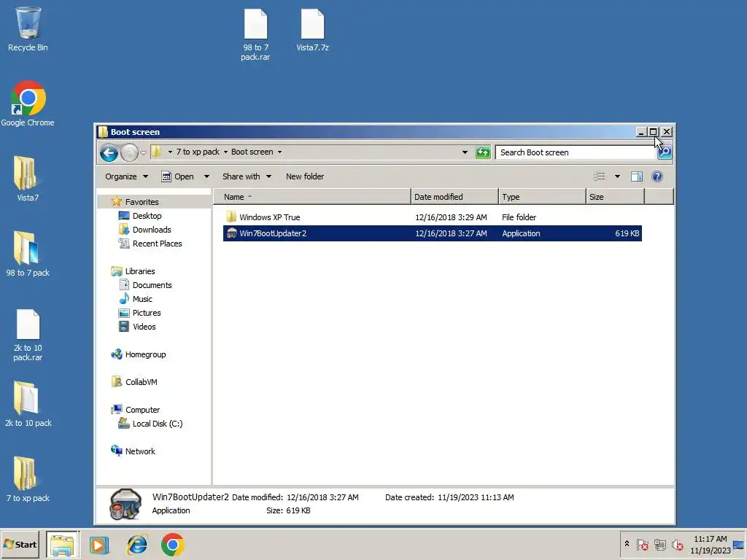747x560 pixels.
Task: Select the 98 to 7 pack folder
Action: click(28, 254)
